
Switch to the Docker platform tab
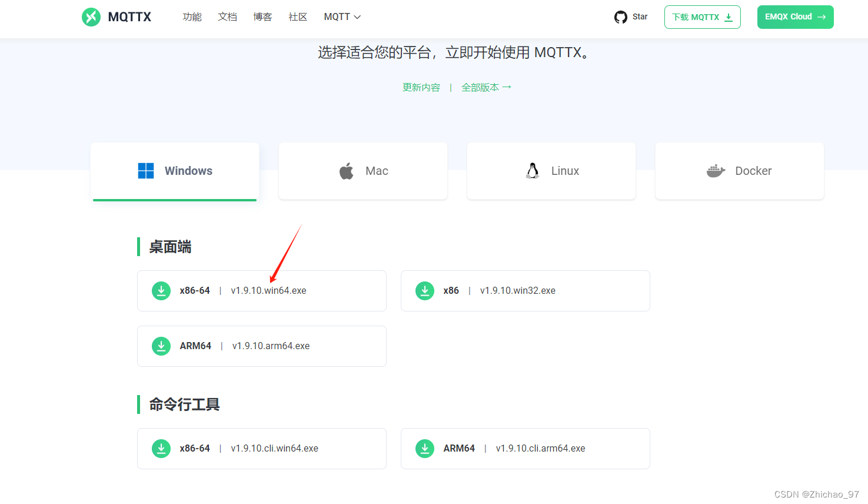pyautogui.click(x=740, y=171)
